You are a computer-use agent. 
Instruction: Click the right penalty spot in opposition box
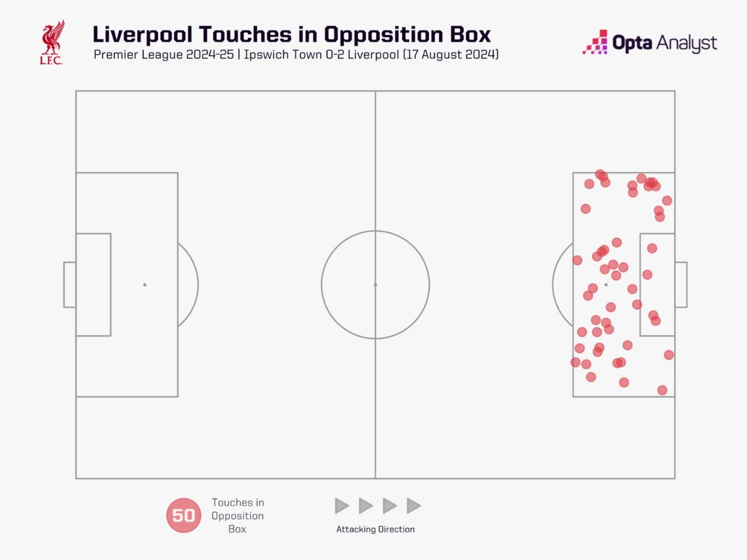pos(606,285)
